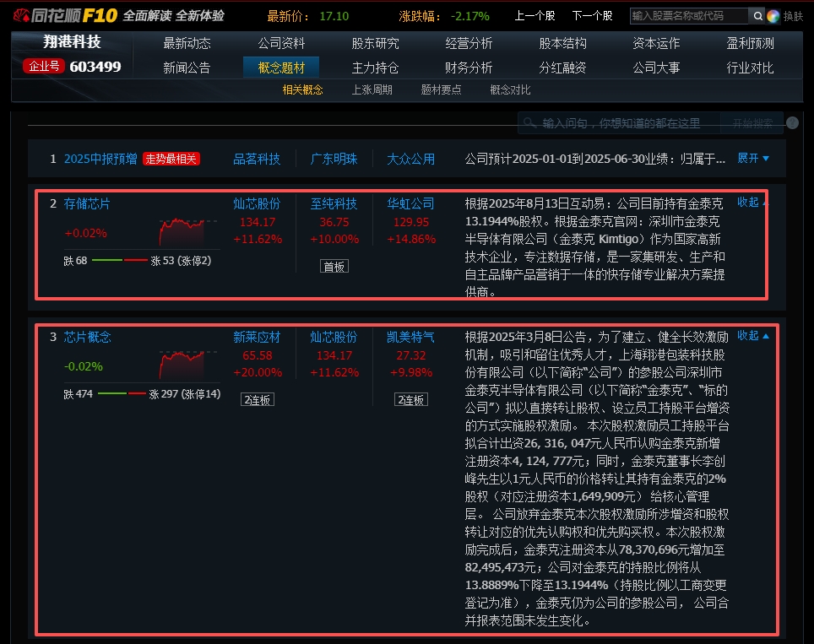
Task: Click the 2连板 tag under 凯美特气
Action: pos(410,400)
